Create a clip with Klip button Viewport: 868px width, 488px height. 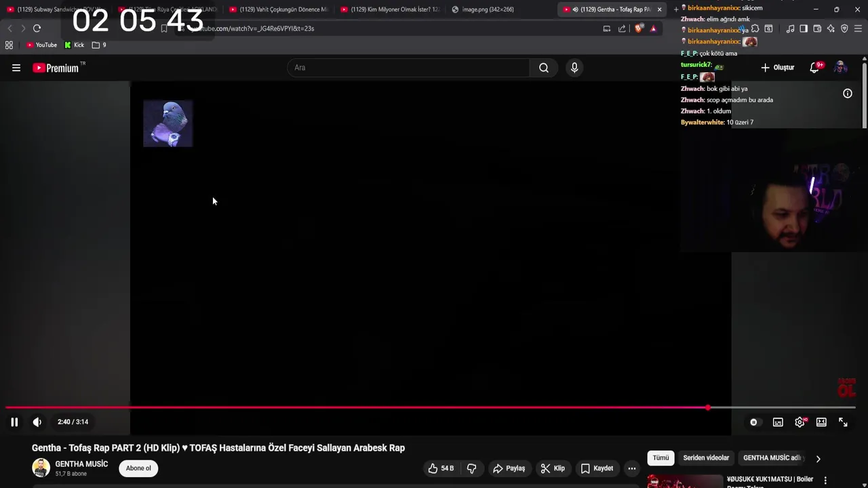point(553,468)
